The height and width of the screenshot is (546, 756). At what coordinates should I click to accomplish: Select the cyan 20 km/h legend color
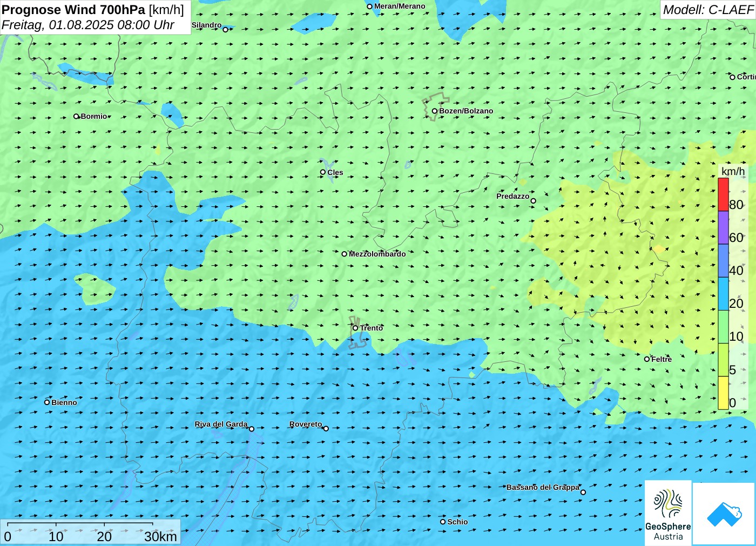723,294
